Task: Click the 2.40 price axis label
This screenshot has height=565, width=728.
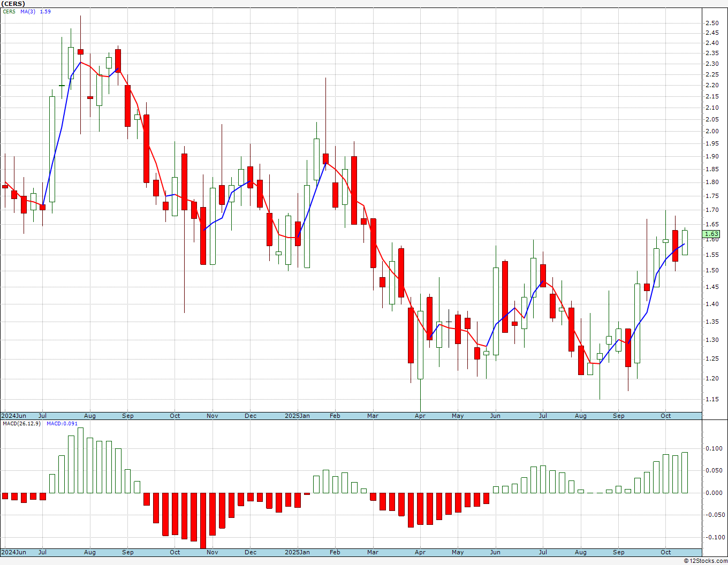Action: tap(712, 43)
